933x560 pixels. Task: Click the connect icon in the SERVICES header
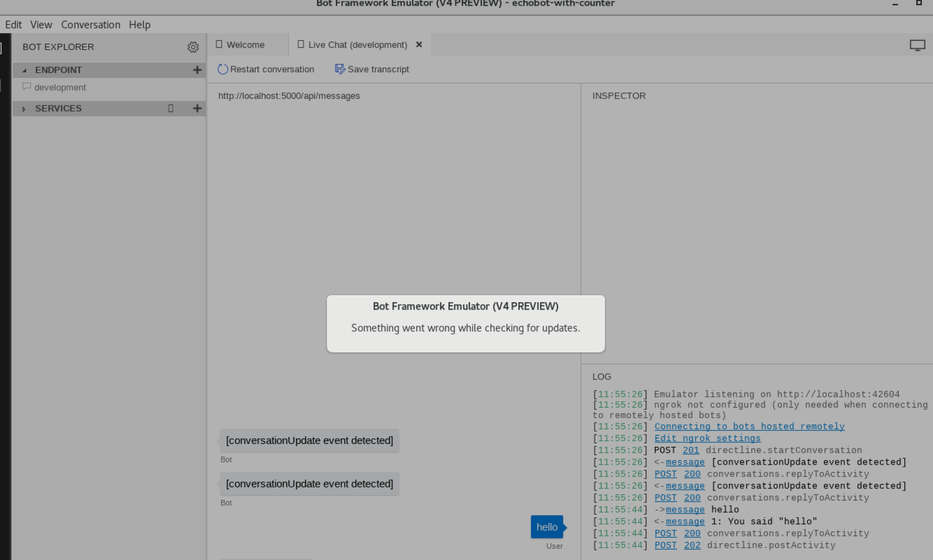(x=171, y=108)
